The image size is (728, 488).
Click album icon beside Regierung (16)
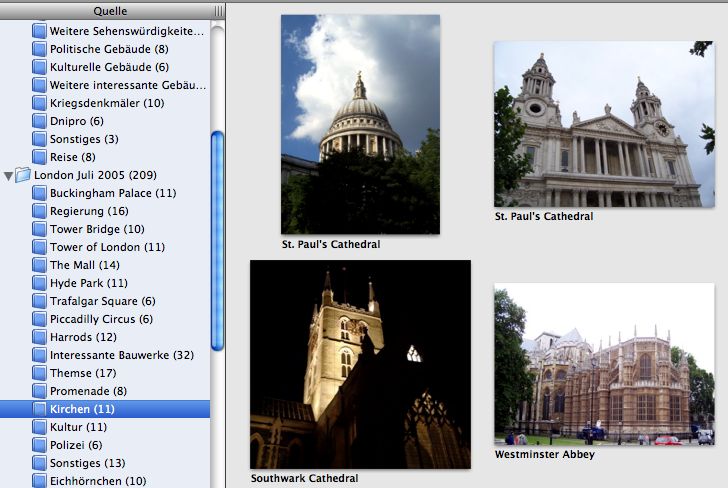(x=39, y=211)
